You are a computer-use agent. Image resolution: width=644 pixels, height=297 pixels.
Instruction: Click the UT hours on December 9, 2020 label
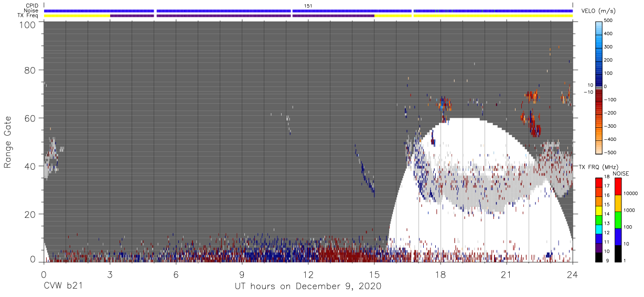pos(308,287)
